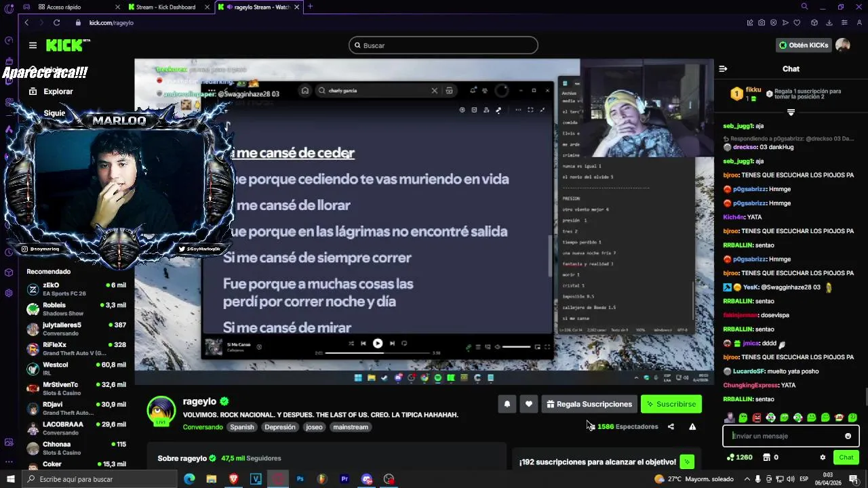Viewport: 868px width, 488px height.
Task: Open zEkO recommended channel
Action: coord(77,289)
